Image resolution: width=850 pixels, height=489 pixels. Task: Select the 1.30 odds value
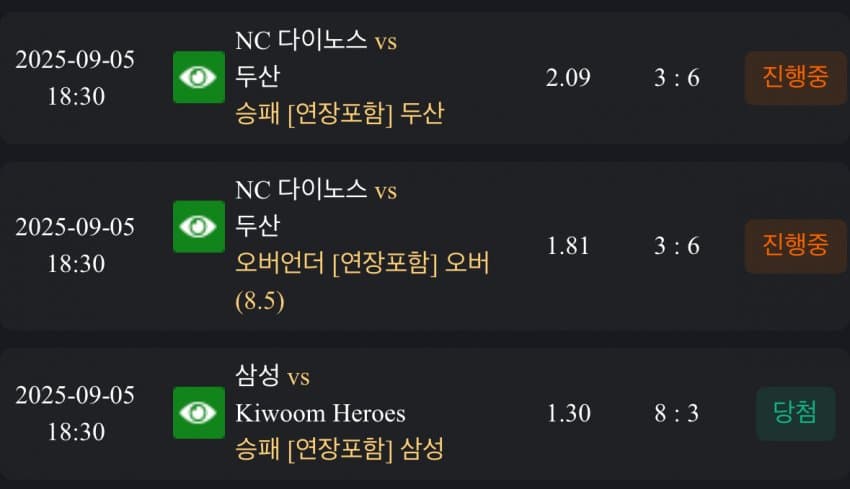pos(568,413)
